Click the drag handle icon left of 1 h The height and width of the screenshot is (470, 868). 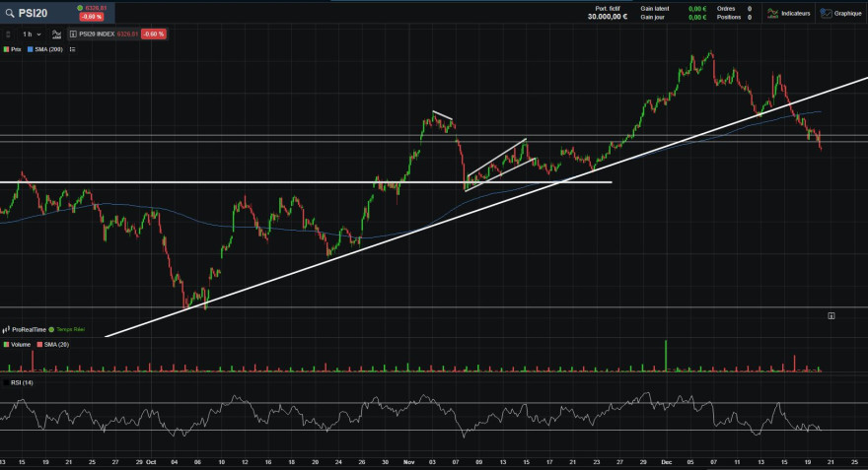8,34
